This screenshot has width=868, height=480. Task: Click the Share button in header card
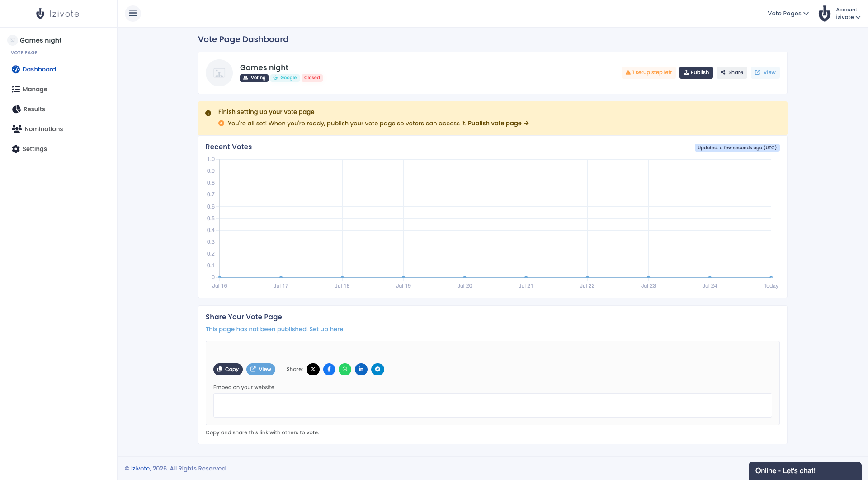(731, 72)
